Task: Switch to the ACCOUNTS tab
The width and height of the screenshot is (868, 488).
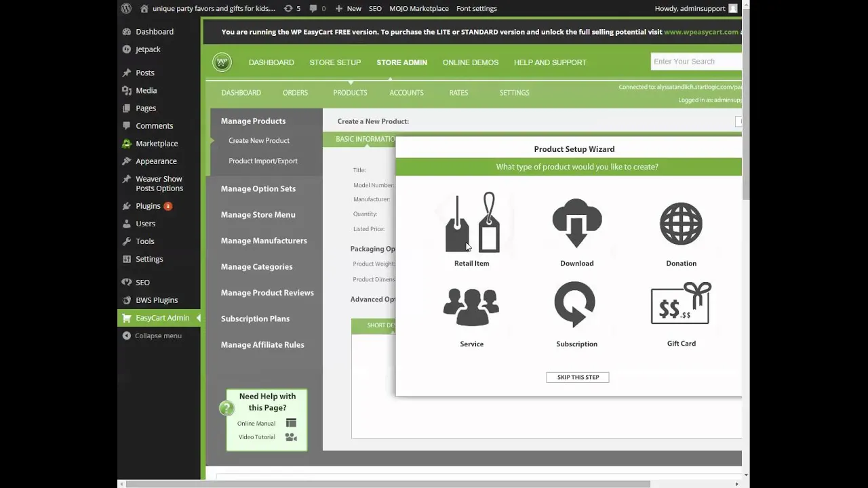Action: (406, 93)
